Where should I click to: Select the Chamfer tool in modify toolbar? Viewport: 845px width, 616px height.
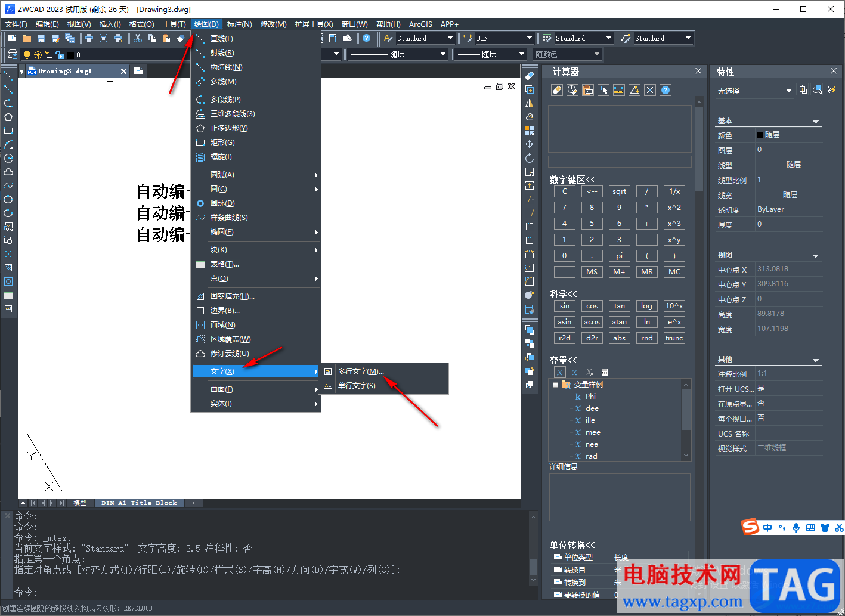point(530,268)
